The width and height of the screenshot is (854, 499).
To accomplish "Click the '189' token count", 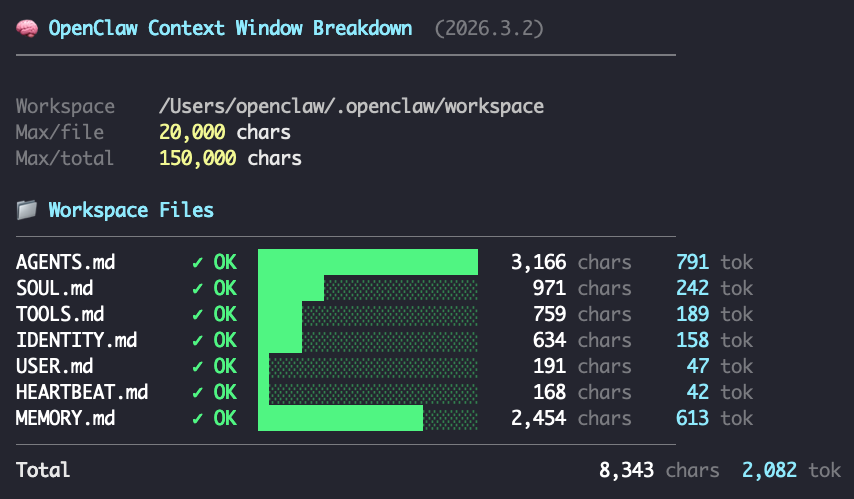I will coord(693,314).
